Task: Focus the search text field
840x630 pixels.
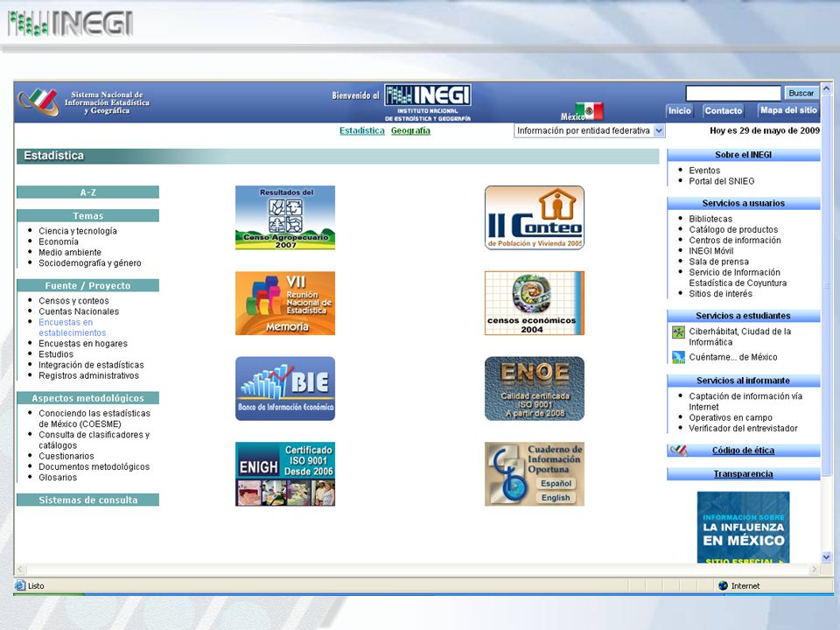Action: pyautogui.click(x=733, y=94)
